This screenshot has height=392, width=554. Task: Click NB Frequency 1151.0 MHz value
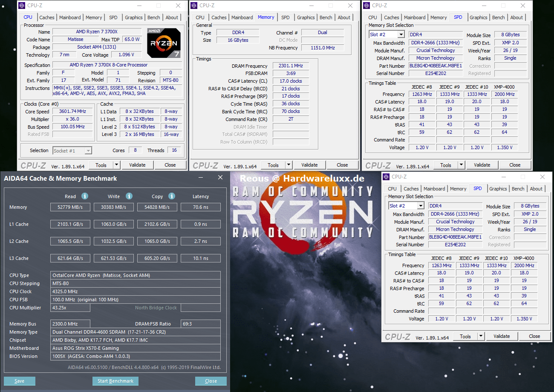click(323, 48)
